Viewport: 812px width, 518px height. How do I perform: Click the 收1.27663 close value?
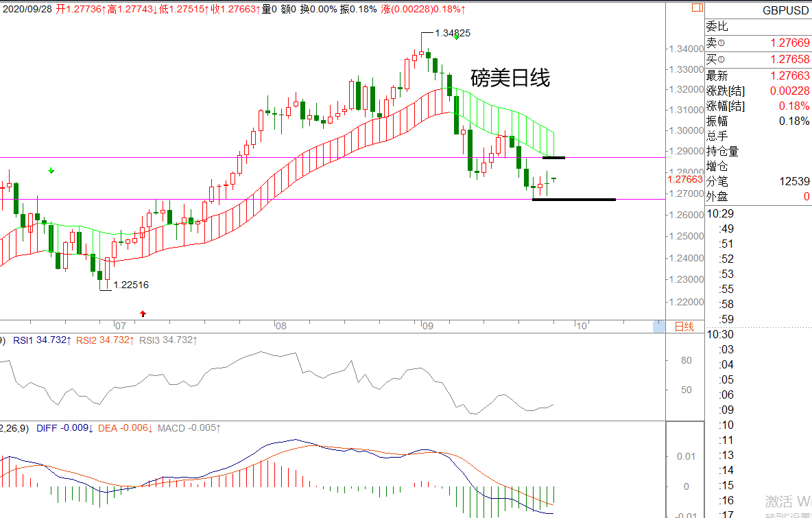(236, 9)
